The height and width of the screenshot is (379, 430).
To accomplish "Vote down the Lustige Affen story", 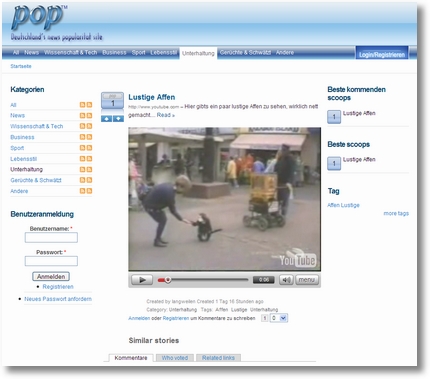I will (118, 119).
